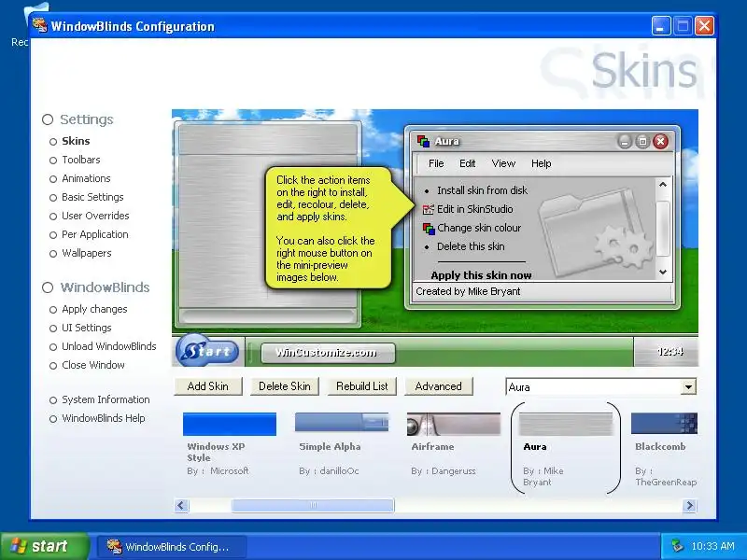Screen dimensions: 747x560
Task: Select the Wallpapers option
Action: pyautogui.click(x=80, y=253)
